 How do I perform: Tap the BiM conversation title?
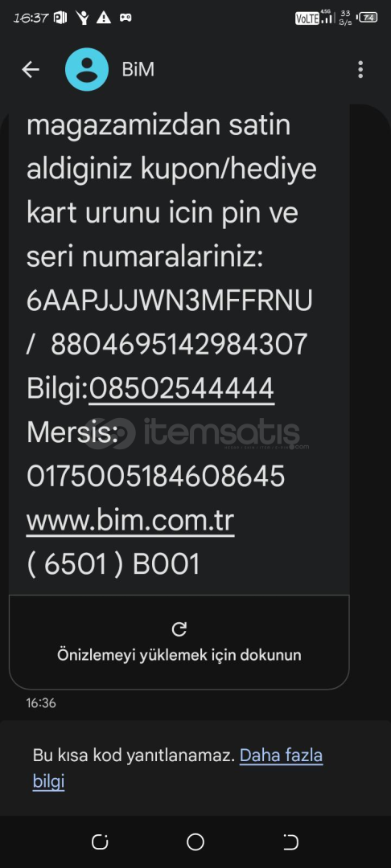tap(138, 70)
